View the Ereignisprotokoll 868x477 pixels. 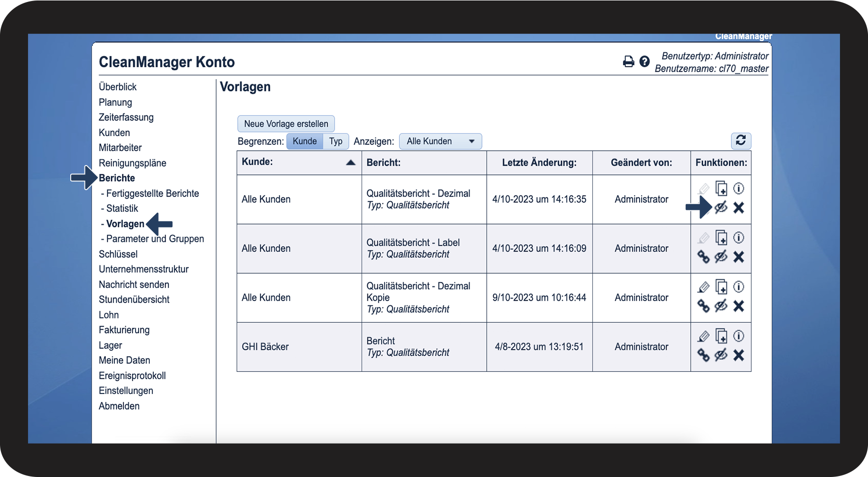point(133,376)
